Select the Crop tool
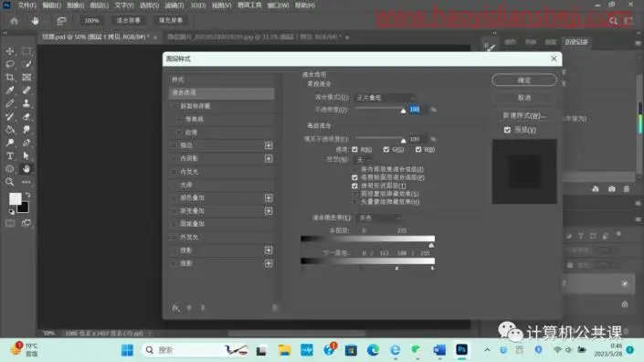The height and width of the screenshot is (362, 644). click(10, 78)
